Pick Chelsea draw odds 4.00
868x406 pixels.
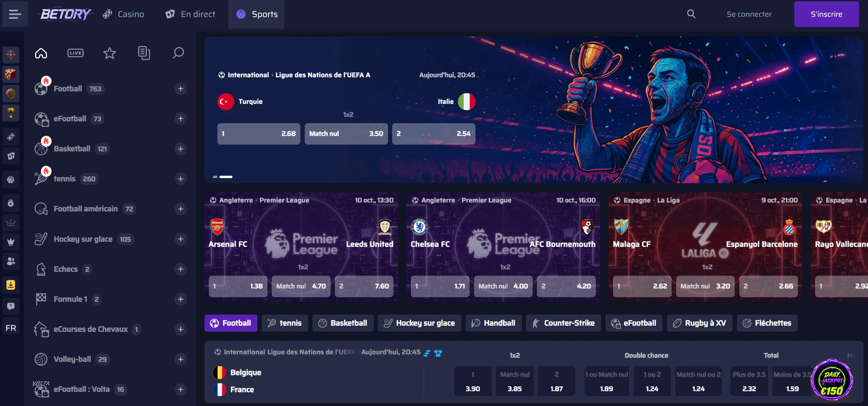pos(503,286)
